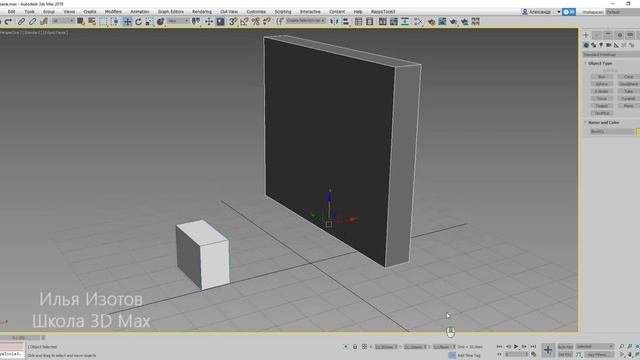Click Select and Manipulate icon
640x360 pixels.
[209, 22]
